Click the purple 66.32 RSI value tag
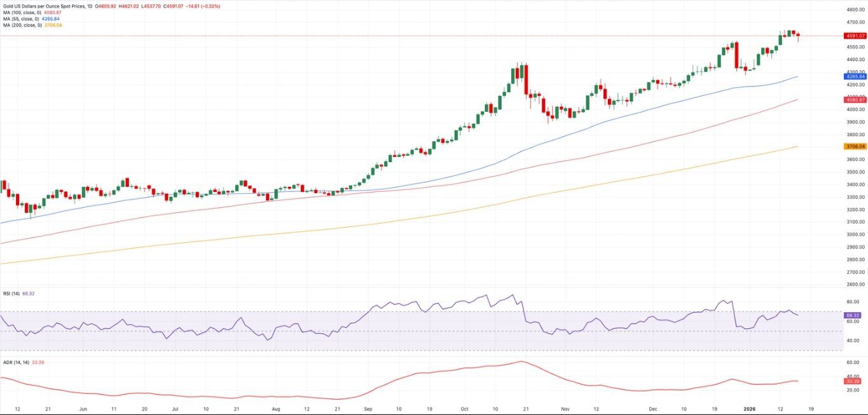Viewport: 868px width, 415px height. (852, 315)
